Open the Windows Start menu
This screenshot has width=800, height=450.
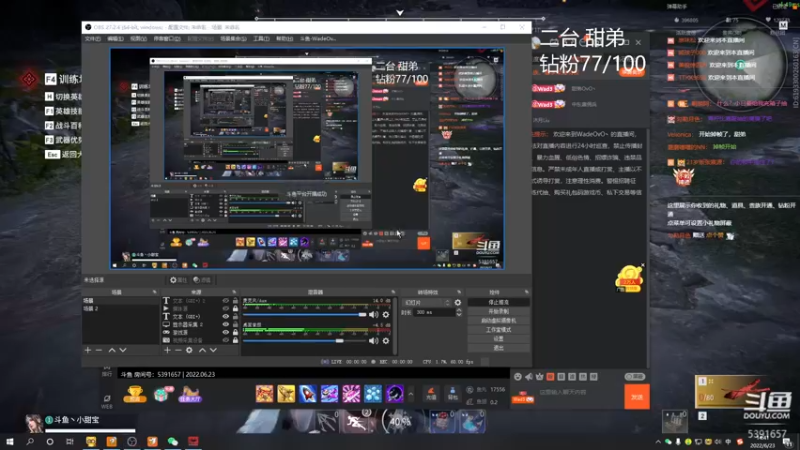point(10,441)
